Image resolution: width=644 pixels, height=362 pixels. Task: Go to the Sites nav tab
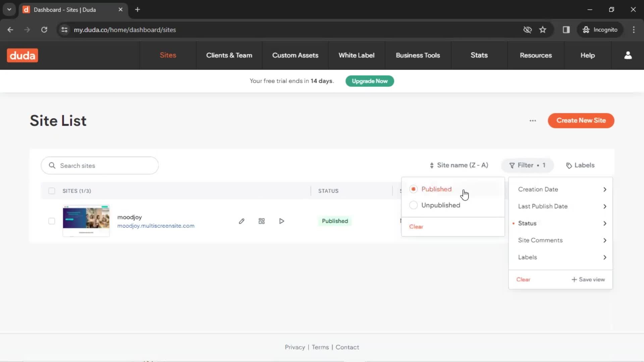pos(168,55)
